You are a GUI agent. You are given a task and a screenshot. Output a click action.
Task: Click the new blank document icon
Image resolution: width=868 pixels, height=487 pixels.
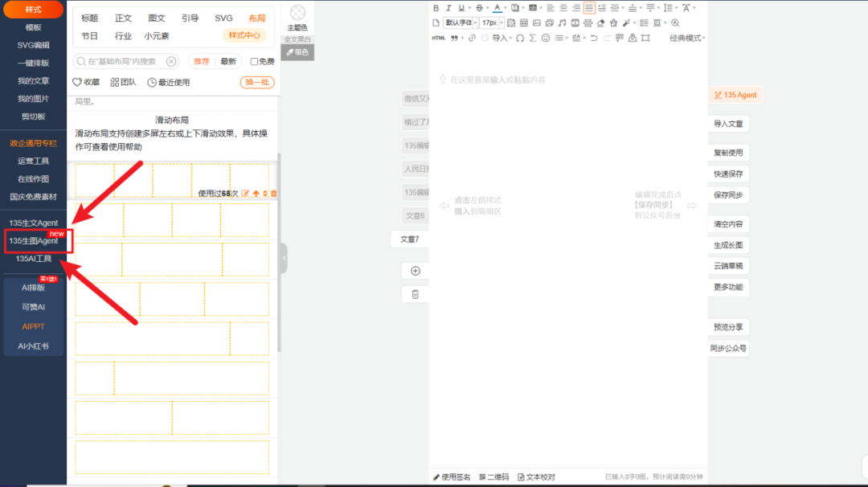436,23
